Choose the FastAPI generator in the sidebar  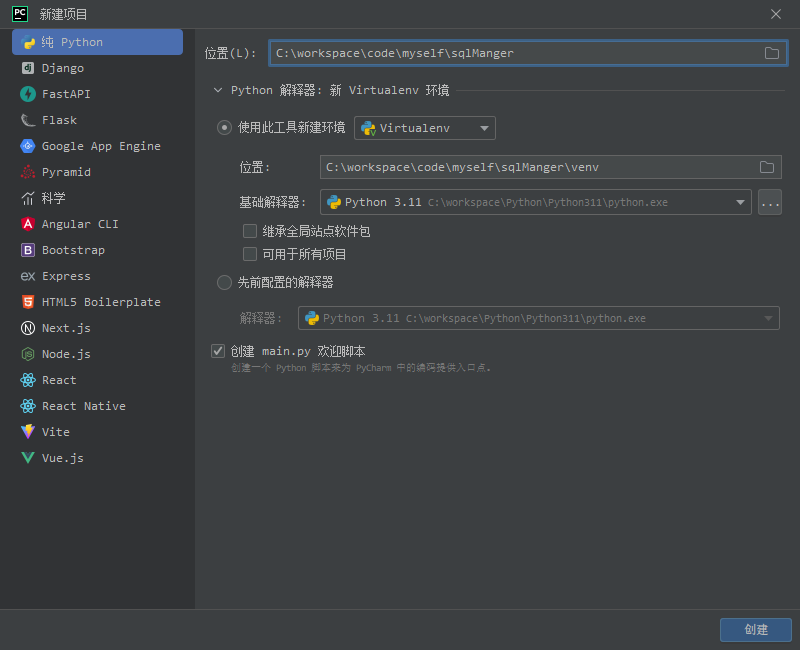click(x=69, y=94)
